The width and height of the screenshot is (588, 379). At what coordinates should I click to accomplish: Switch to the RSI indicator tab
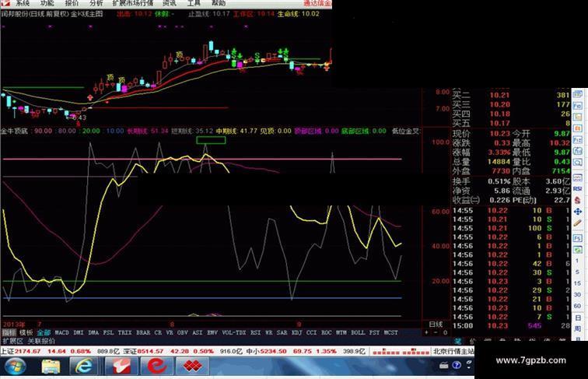point(255,332)
